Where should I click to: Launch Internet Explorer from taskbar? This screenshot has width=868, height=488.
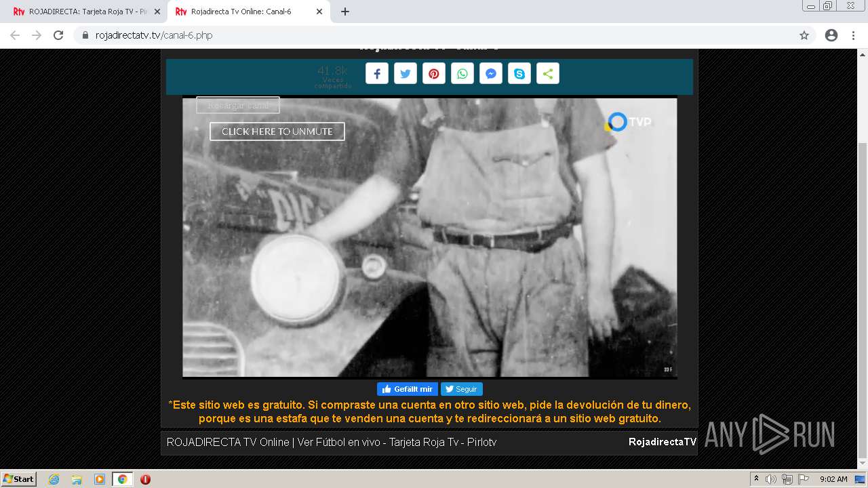(x=54, y=479)
